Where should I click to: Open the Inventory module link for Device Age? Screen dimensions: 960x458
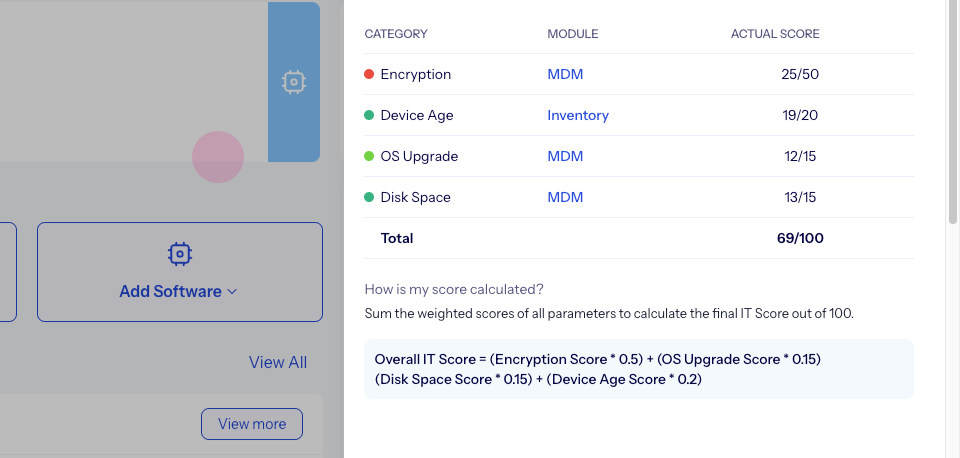pos(578,115)
